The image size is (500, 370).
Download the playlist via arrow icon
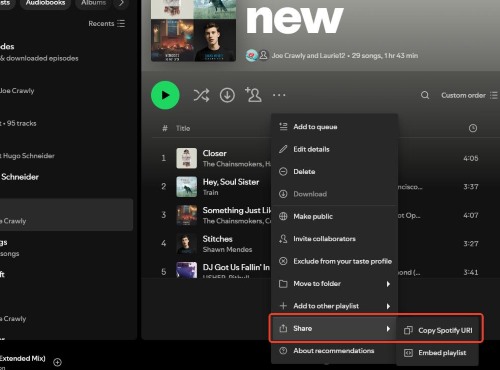(227, 95)
